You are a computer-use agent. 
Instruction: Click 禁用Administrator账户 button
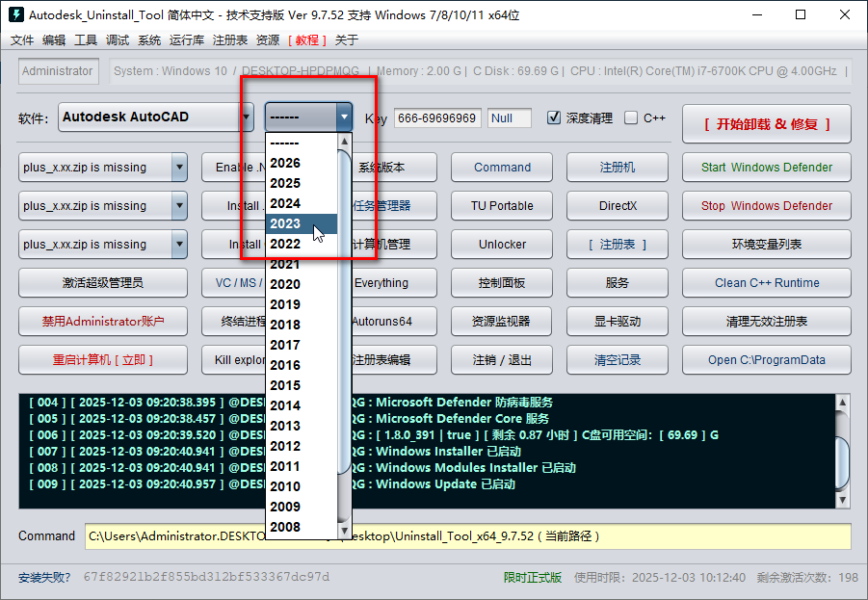point(103,321)
